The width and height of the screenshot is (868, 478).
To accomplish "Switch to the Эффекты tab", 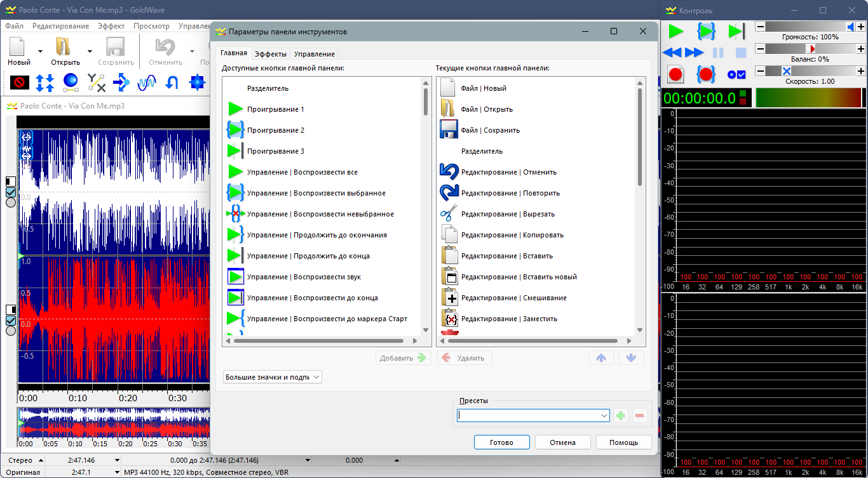I will 270,54.
